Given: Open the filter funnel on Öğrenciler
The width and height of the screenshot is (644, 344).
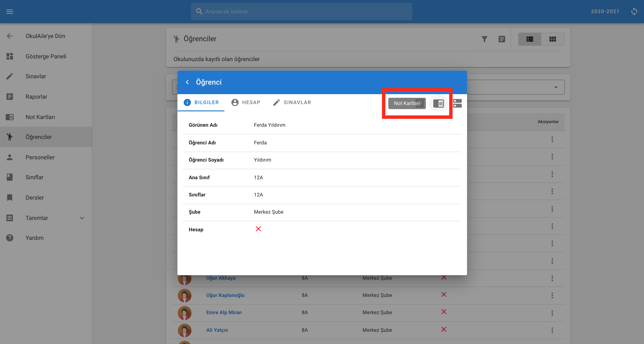Looking at the screenshot, I should pos(484,39).
